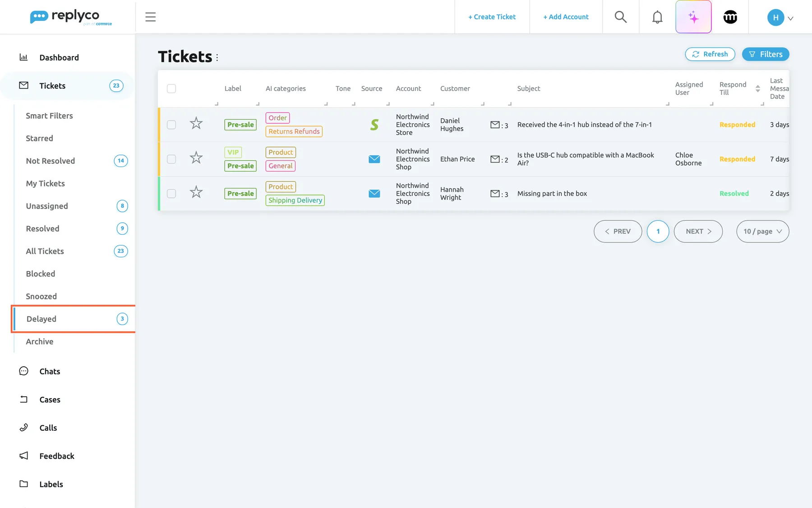Check the Ethan Price ticket checkbox
This screenshot has height=508, width=812.
click(x=171, y=159)
